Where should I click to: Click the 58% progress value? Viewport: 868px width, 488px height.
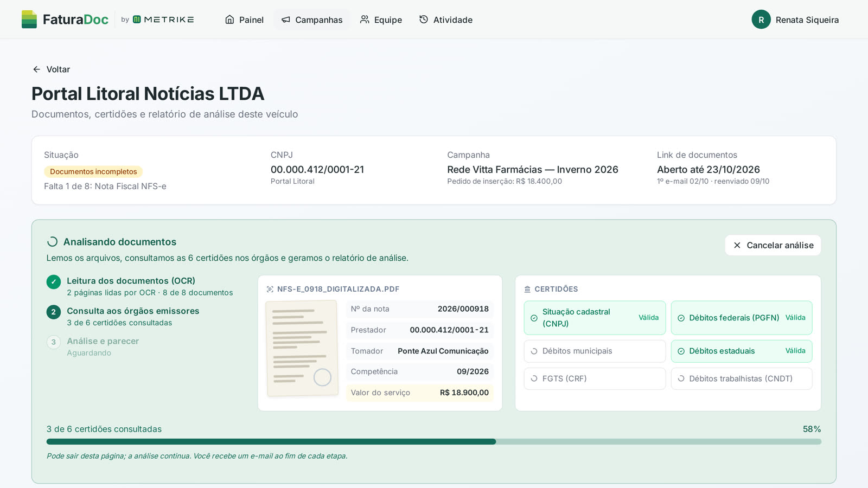[x=812, y=429]
